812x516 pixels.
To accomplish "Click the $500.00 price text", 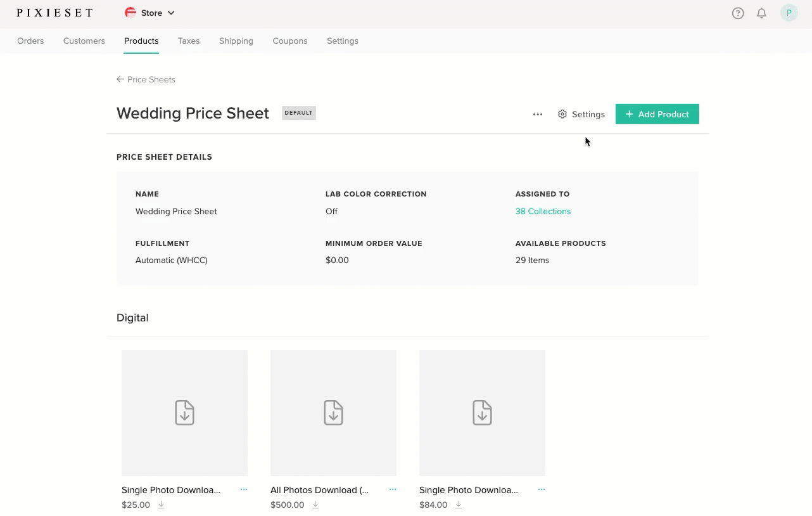I will coord(288,505).
